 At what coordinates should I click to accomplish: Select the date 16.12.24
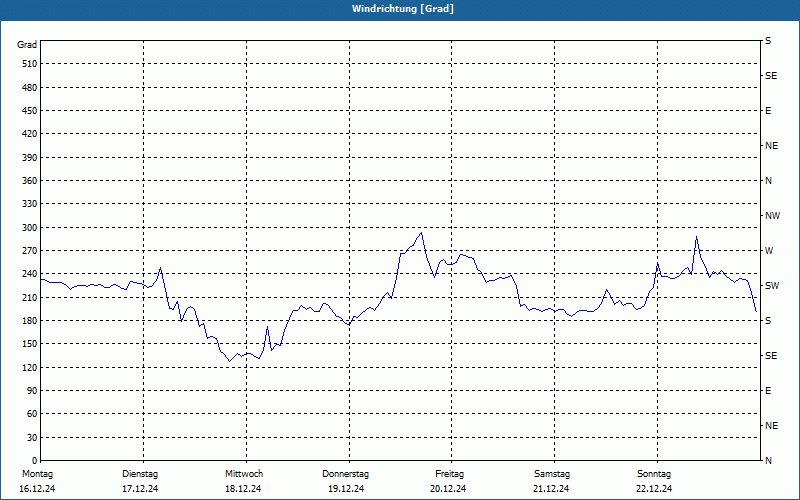(37, 489)
